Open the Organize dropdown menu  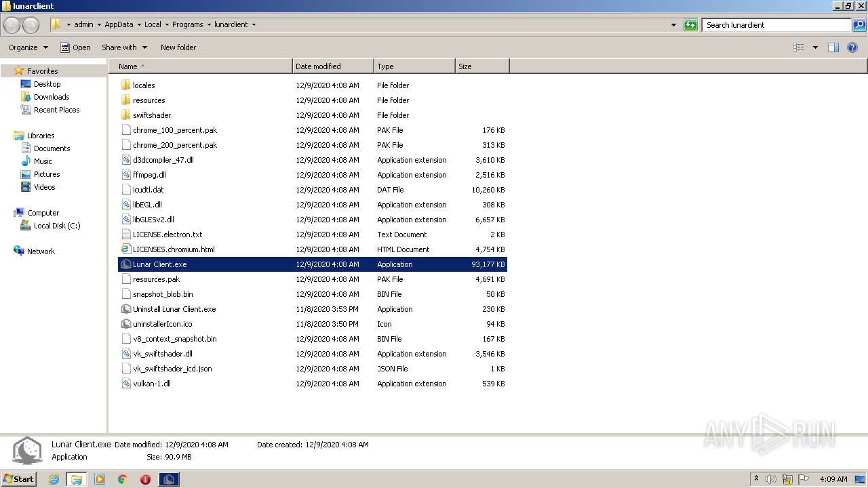point(28,47)
